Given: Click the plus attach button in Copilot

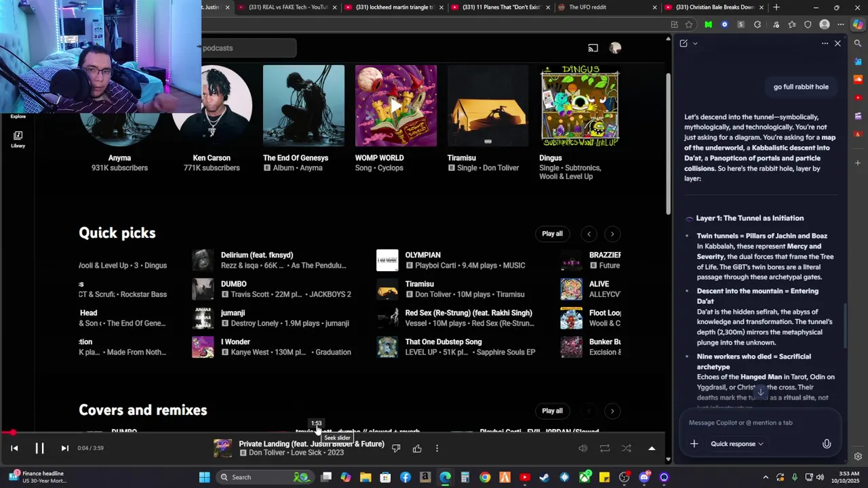Looking at the screenshot, I should pos(694,444).
